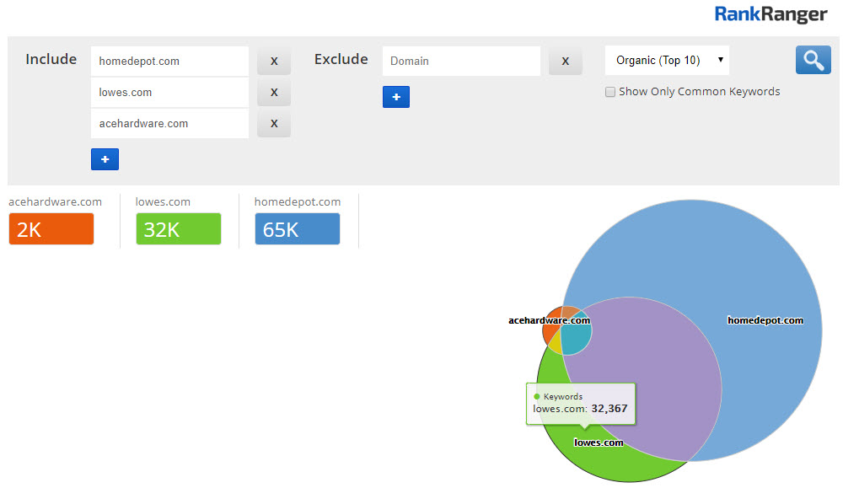Add another Include domain with plus button

coord(105,159)
